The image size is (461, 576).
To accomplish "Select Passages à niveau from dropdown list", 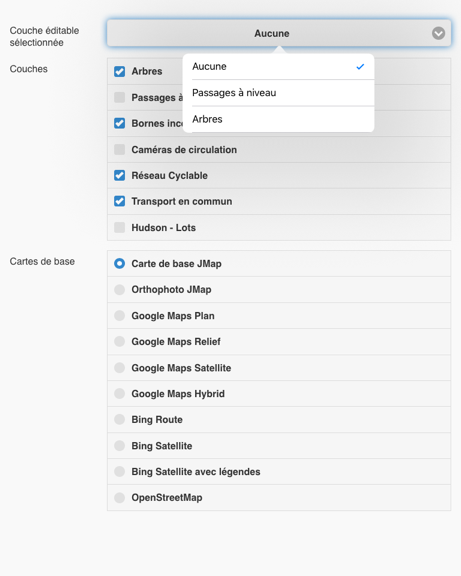I will [279, 93].
